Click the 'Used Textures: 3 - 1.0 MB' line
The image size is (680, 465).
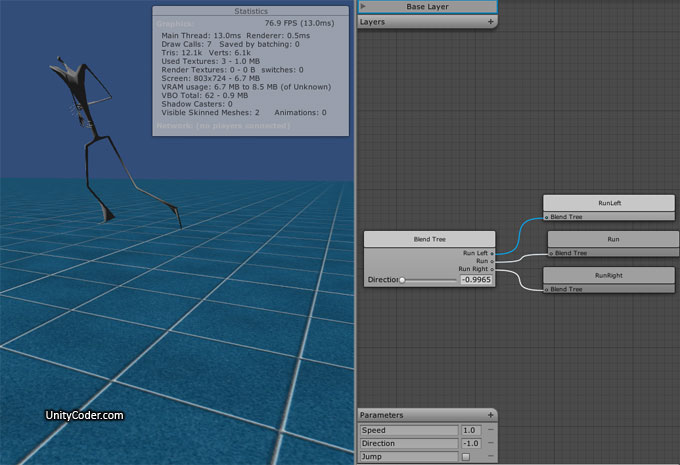pyautogui.click(x=210, y=61)
